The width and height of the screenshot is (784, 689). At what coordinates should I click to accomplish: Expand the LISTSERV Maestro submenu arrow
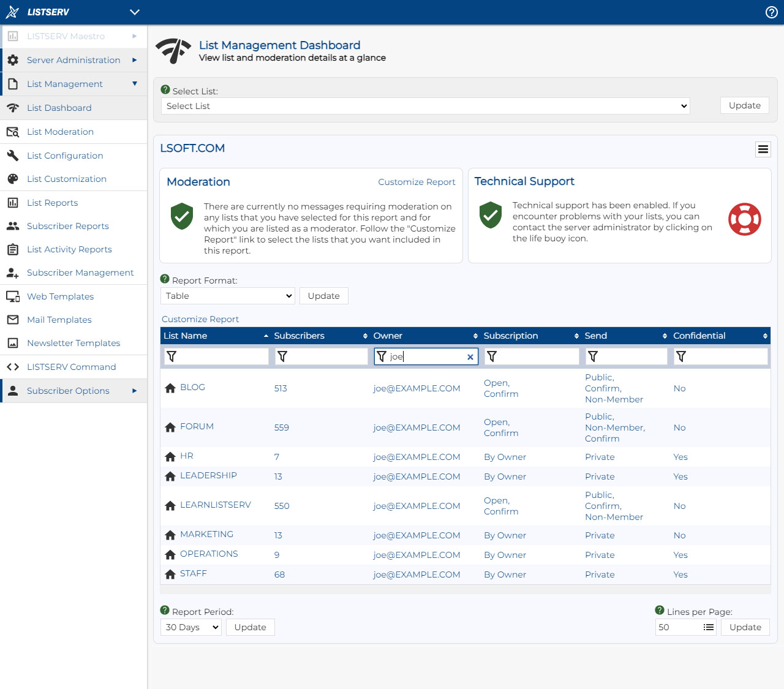[x=134, y=36]
